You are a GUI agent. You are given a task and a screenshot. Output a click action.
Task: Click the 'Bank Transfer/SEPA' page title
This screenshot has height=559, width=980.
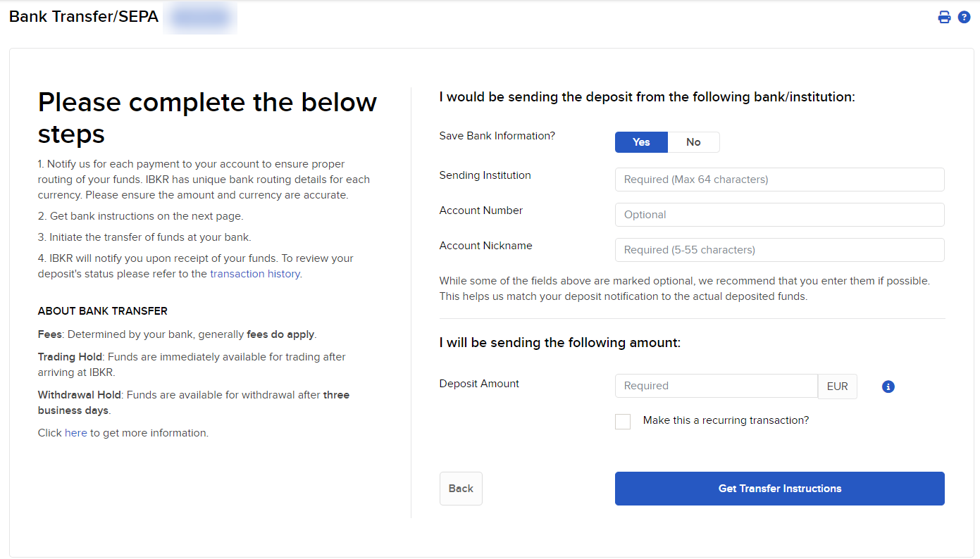point(84,17)
